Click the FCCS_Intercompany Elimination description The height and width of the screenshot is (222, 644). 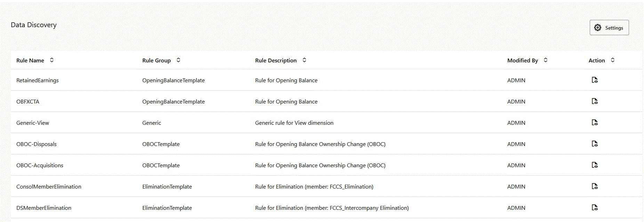332,208
